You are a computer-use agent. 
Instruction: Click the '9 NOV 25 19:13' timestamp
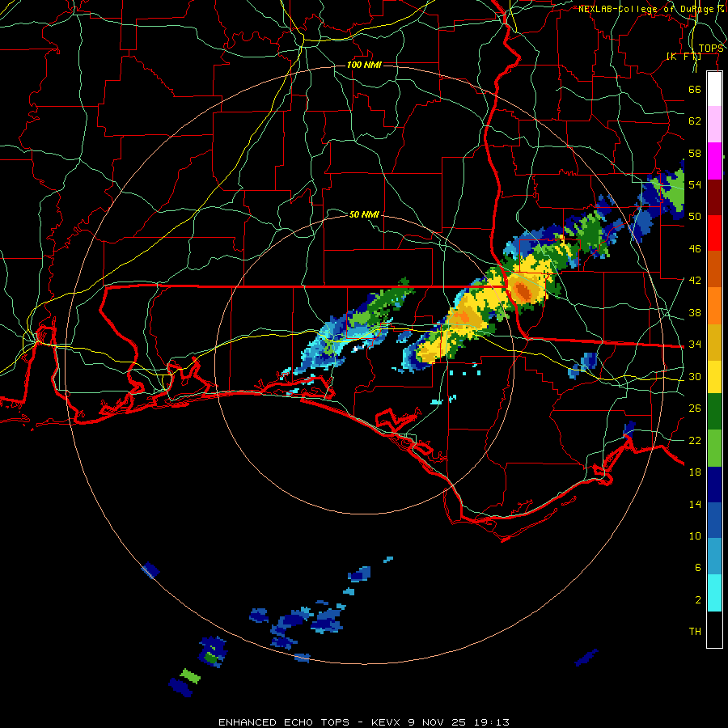(459, 722)
